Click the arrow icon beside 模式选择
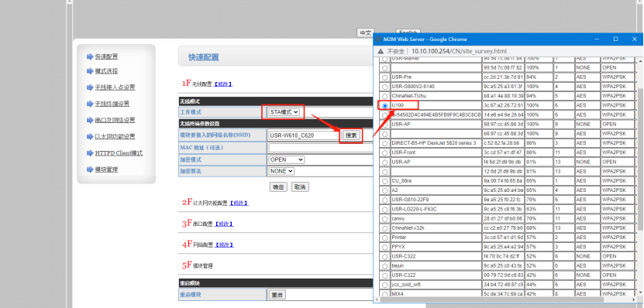This screenshot has height=308, width=644. pyautogui.click(x=90, y=71)
